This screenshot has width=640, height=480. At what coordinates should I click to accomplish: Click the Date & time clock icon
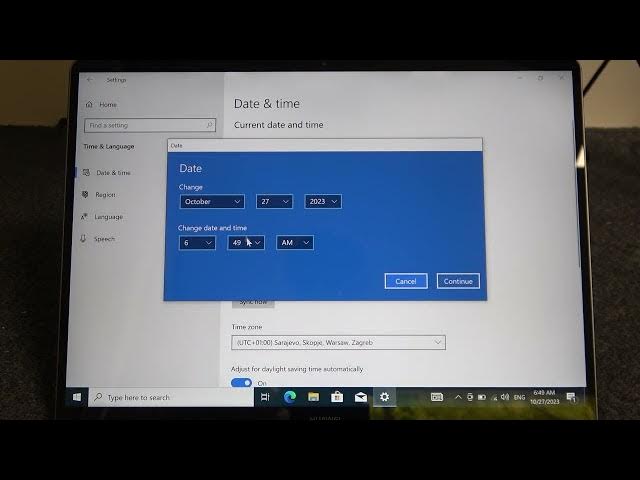click(x=86, y=173)
